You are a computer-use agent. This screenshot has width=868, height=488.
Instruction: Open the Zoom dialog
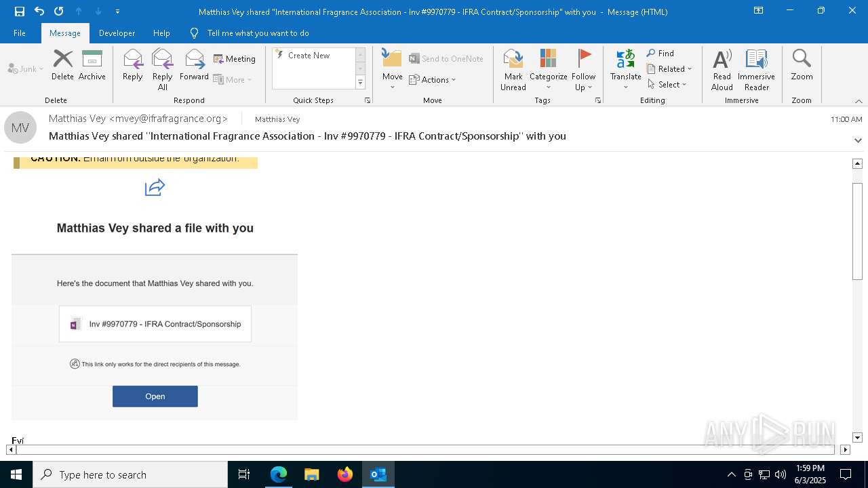802,65
